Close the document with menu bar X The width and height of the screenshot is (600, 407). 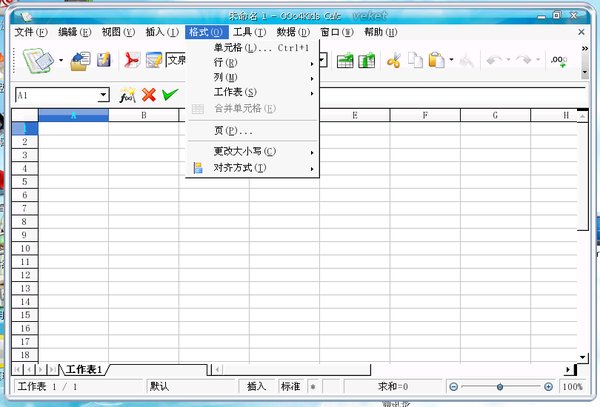tap(581, 32)
